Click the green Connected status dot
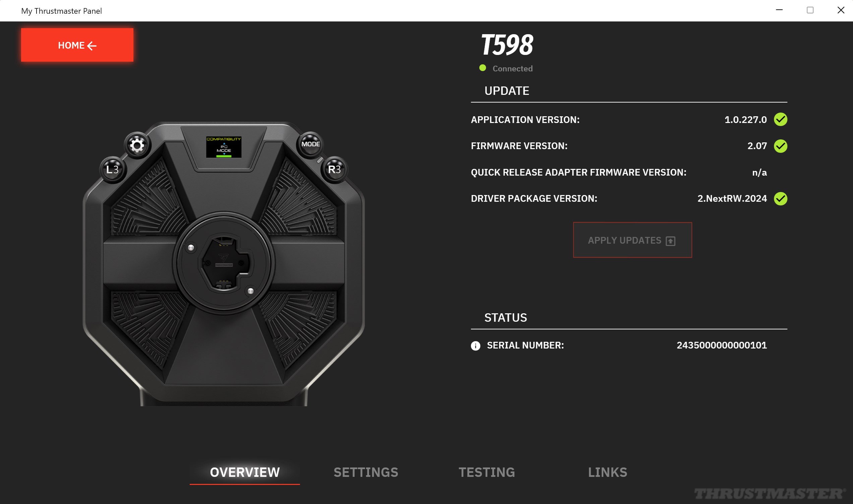Image resolution: width=853 pixels, height=504 pixels. click(483, 68)
